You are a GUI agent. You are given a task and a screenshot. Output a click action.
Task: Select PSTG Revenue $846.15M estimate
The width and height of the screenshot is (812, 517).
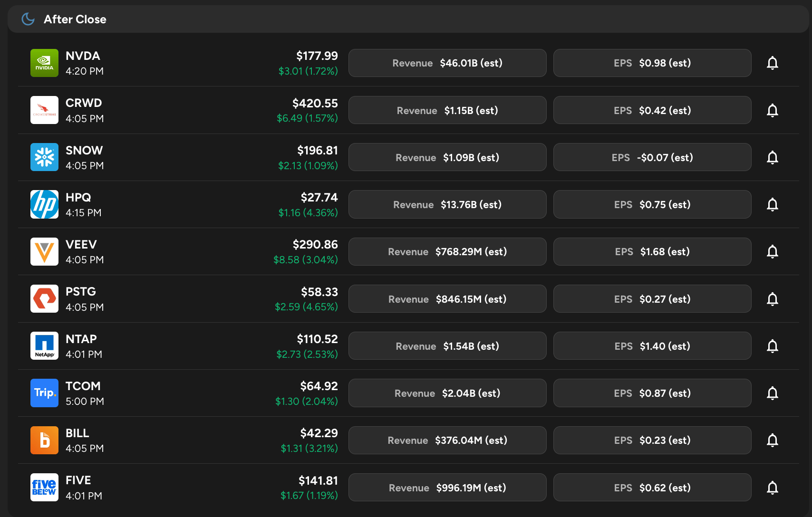447,299
